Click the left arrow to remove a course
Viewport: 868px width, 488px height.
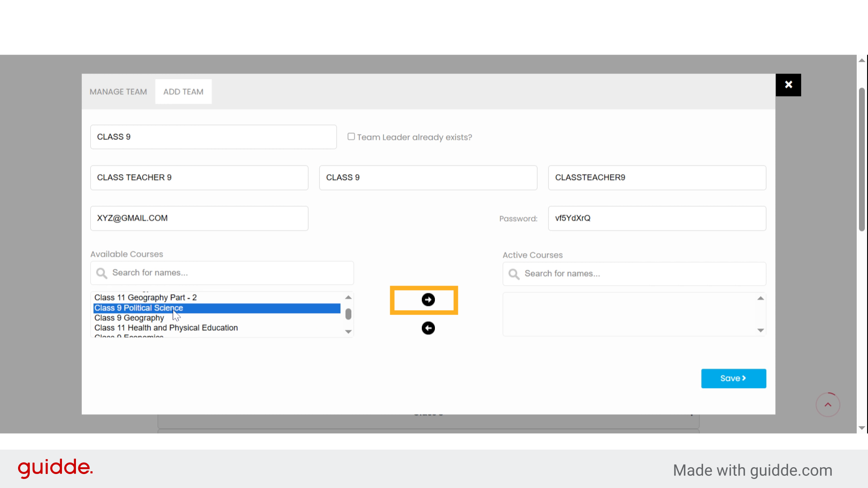point(428,328)
